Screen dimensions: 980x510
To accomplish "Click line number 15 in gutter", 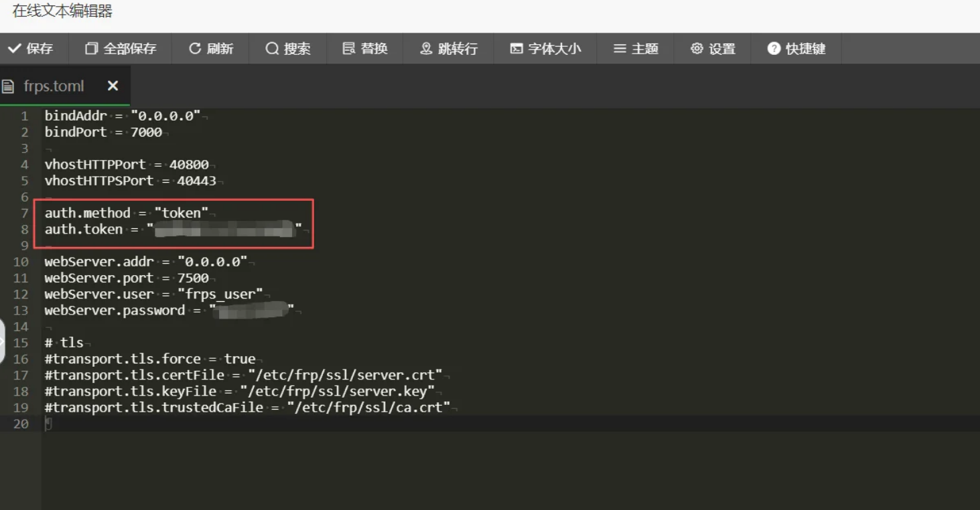I will point(21,343).
